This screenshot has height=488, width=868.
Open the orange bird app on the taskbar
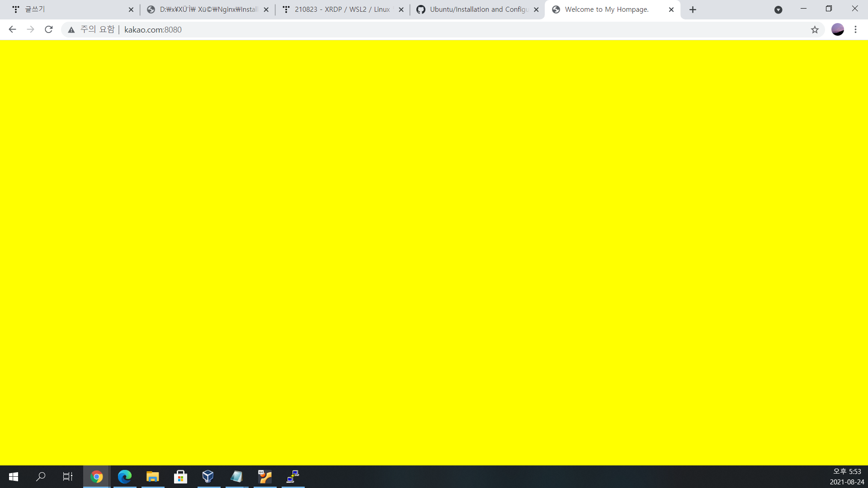click(x=265, y=477)
